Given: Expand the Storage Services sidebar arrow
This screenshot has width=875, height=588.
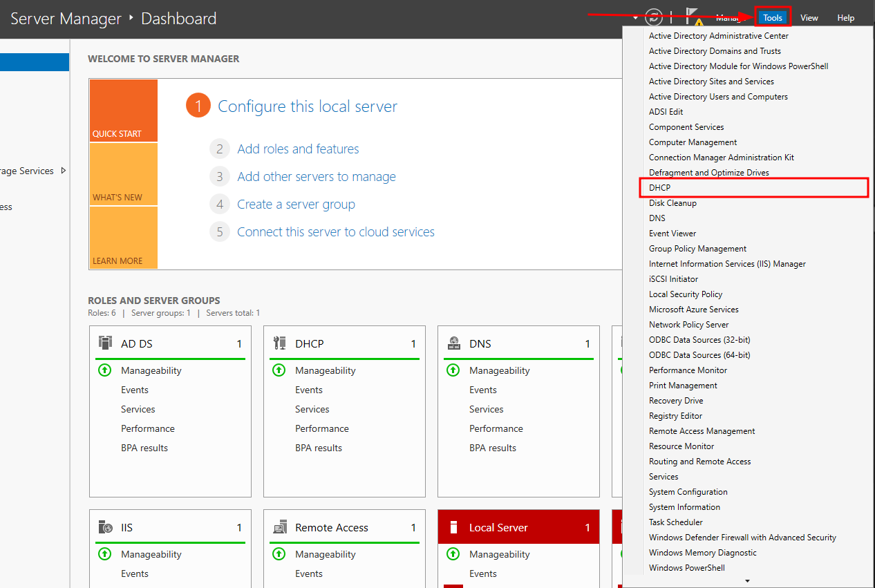Looking at the screenshot, I should tap(64, 171).
